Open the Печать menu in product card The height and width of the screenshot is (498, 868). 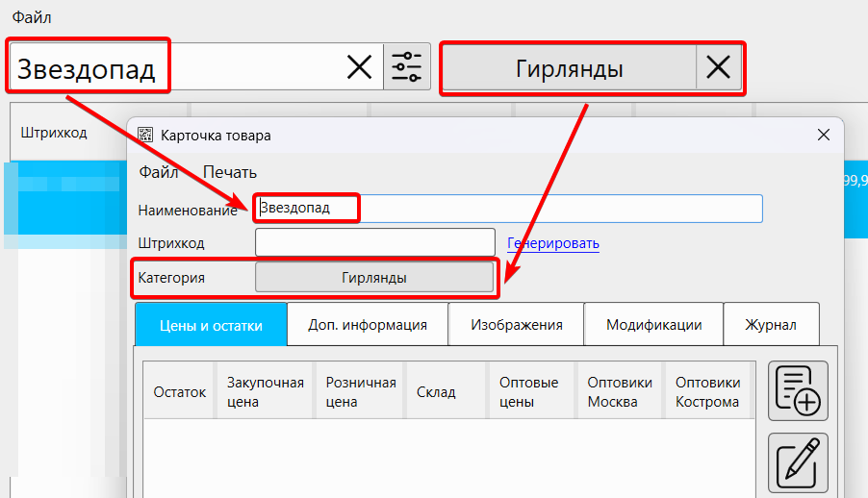tap(229, 173)
